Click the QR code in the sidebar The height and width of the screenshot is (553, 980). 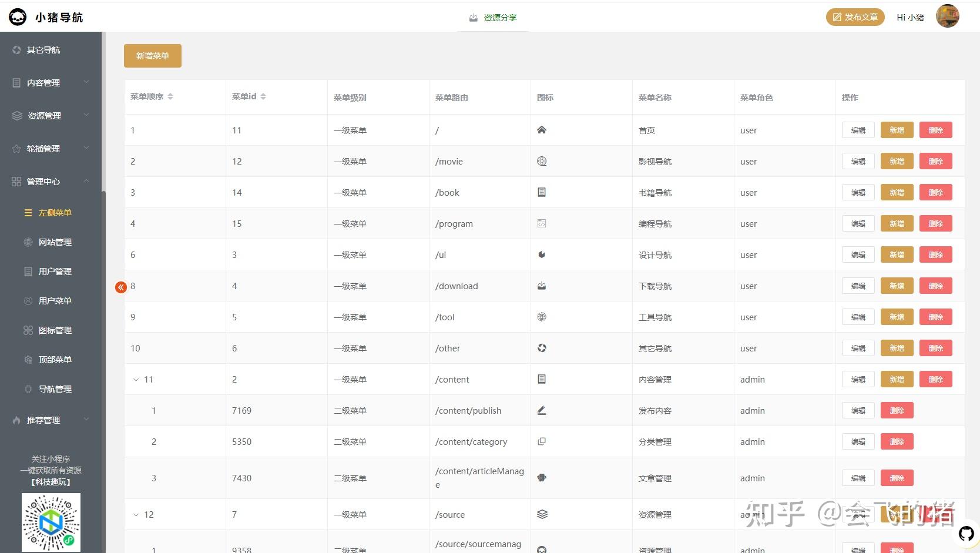51,522
